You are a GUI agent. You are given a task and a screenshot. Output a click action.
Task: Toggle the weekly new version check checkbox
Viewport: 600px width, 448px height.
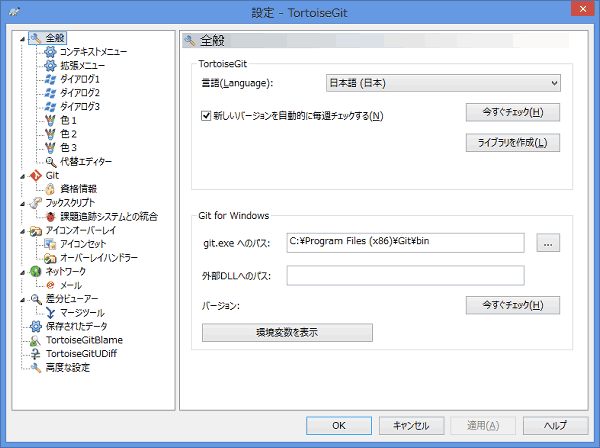tap(206, 116)
